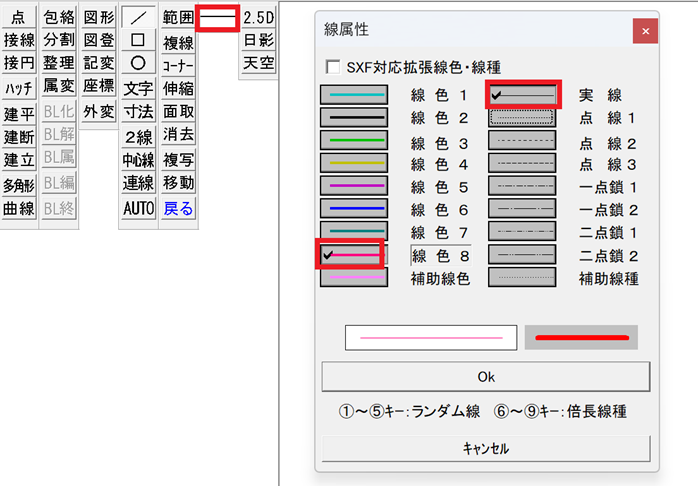
Task: Select the line (／) drawing tool
Action: pyautogui.click(x=138, y=17)
